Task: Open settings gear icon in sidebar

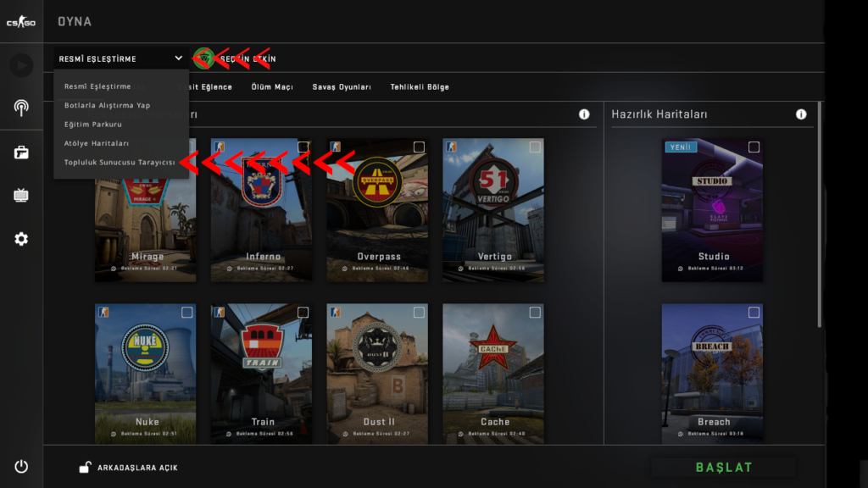Action: [x=21, y=239]
